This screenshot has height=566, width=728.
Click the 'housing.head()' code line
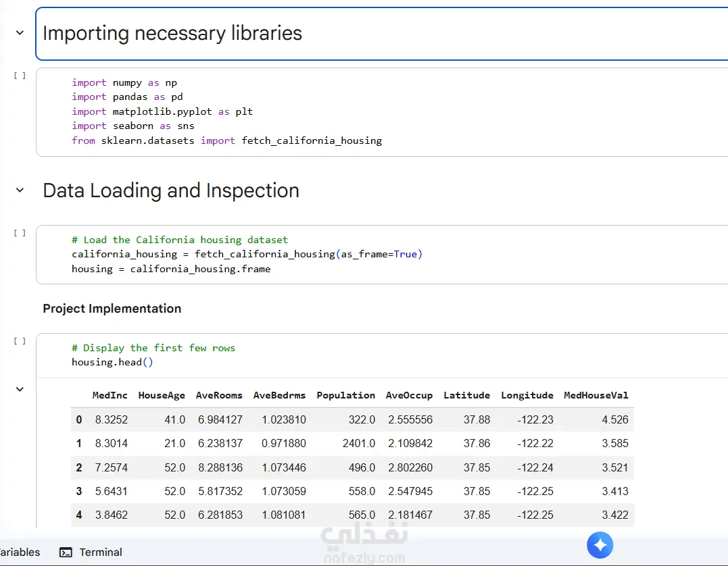112,362
